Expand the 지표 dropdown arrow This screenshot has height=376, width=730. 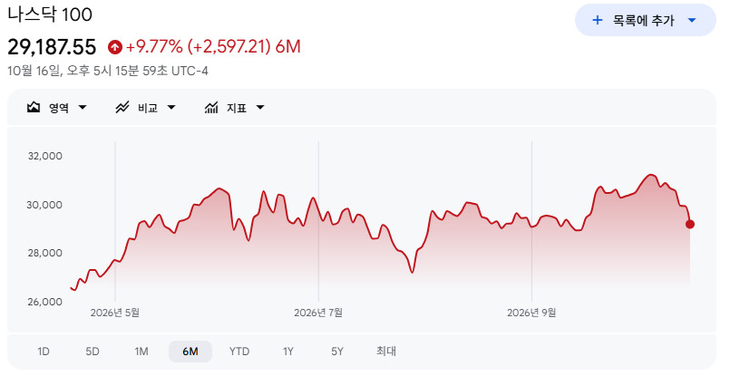tap(260, 107)
